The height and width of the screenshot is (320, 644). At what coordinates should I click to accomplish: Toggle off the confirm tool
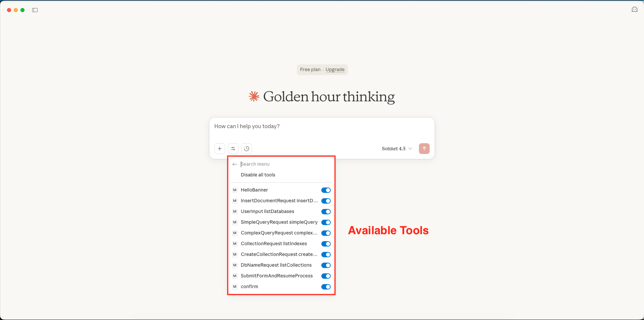click(x=326, y=287)
